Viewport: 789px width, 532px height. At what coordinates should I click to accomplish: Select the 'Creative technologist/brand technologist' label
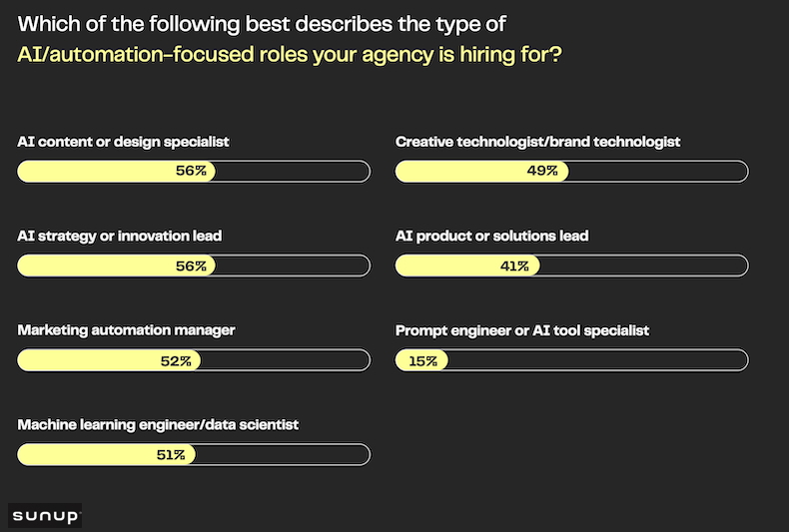tap(537, 142)
